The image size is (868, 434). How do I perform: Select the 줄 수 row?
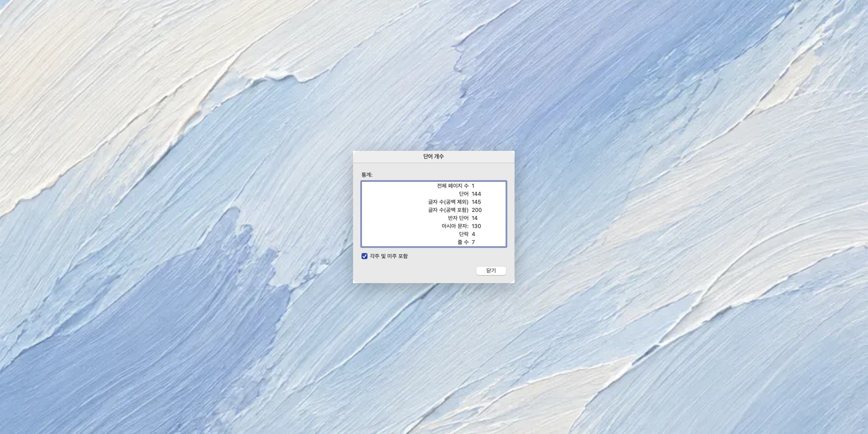434,242
